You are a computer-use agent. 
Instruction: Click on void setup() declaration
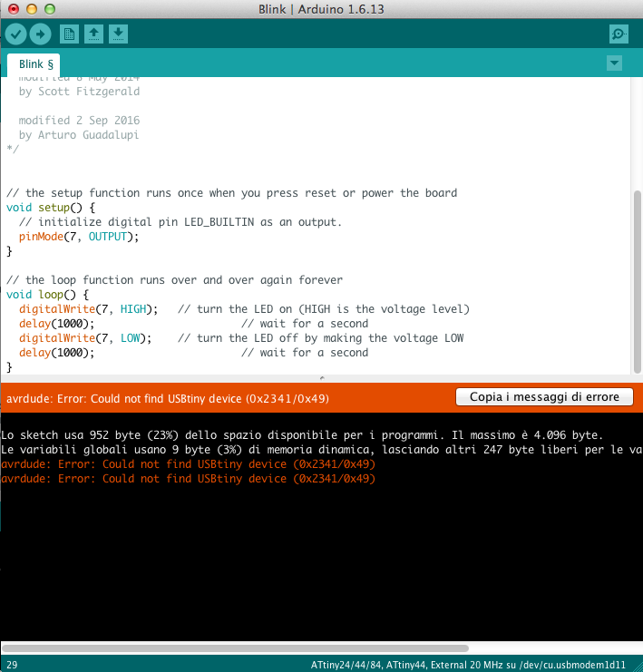[51, 208]
